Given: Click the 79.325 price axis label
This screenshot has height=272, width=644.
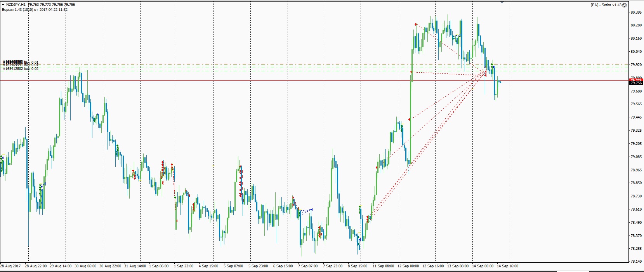Looking at the screenshot, I should coord(635,131).
